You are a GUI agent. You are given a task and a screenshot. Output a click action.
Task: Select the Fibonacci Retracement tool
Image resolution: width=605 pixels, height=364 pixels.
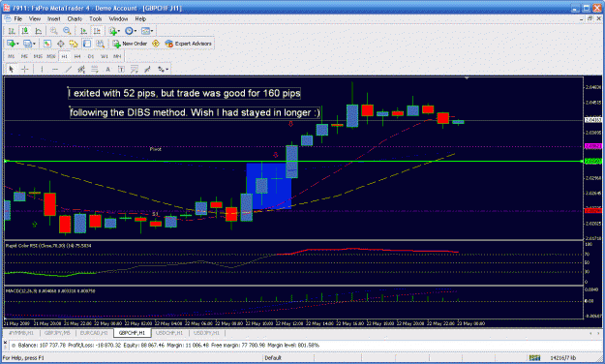point(95,69)
